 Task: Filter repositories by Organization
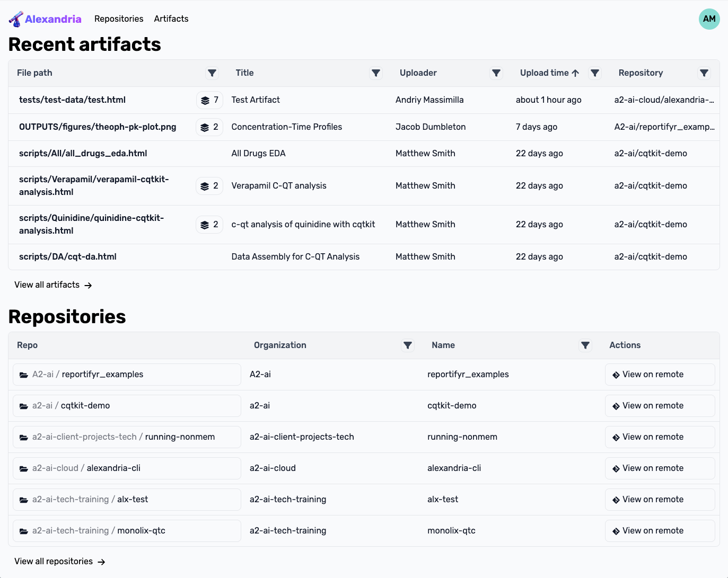point(408,345)
